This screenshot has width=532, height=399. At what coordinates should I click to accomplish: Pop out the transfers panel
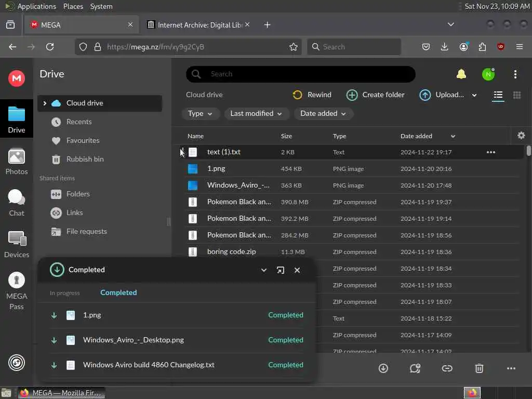click(280, 270)
